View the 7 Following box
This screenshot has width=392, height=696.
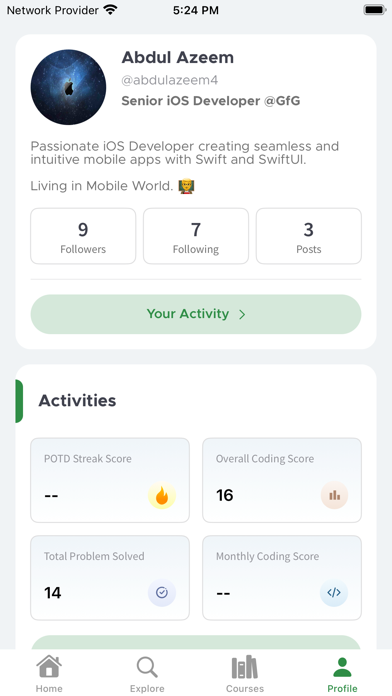click(196, 236)
